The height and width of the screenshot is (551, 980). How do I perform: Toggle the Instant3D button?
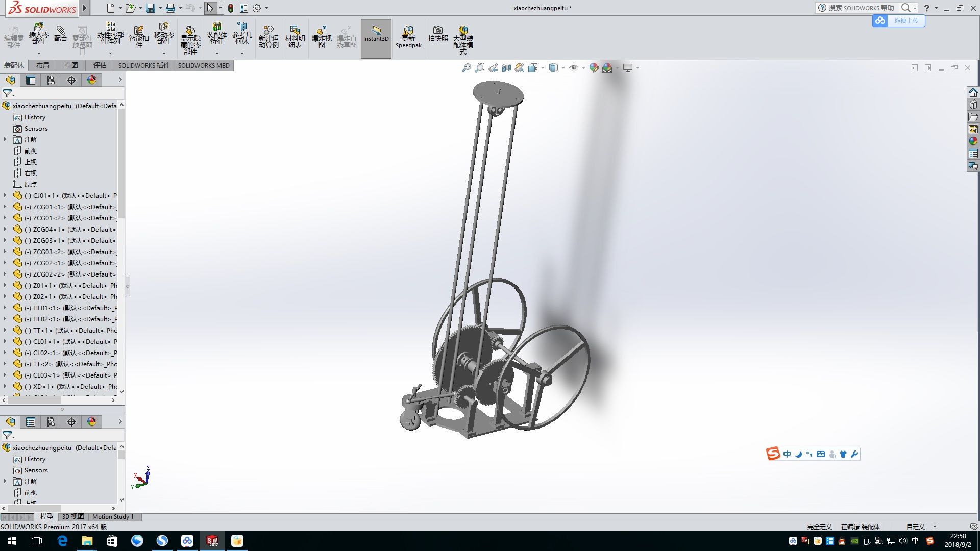[376, 38]
